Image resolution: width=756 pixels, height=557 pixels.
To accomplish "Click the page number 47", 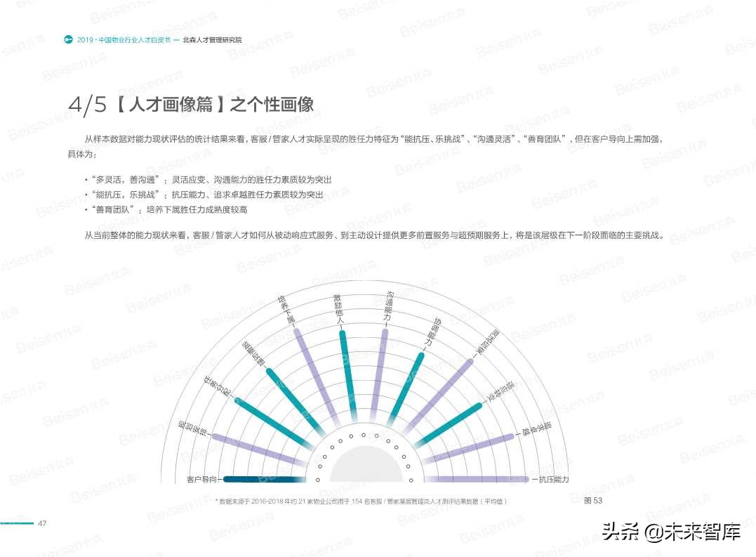I will (x=42, y=522).
